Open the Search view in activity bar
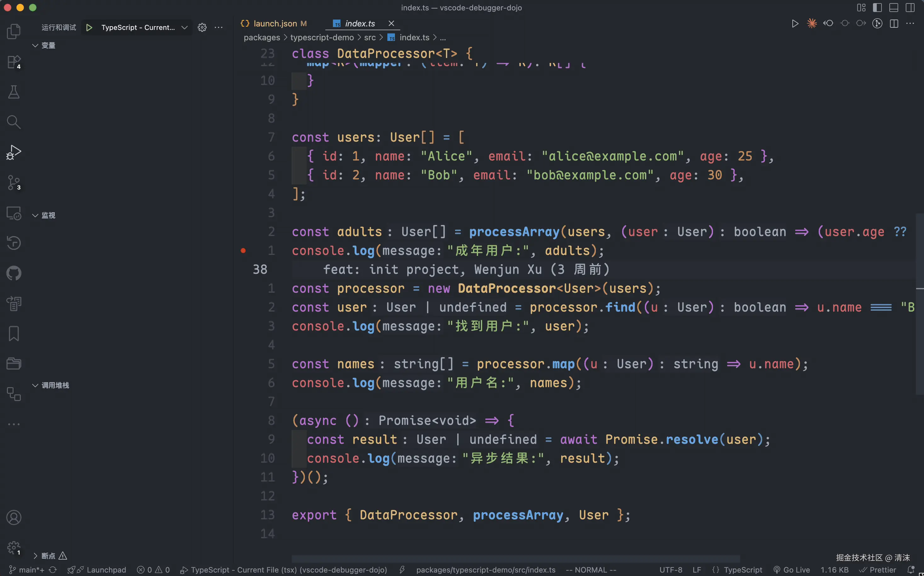The image size is (924, 576). tap(14, 122)
